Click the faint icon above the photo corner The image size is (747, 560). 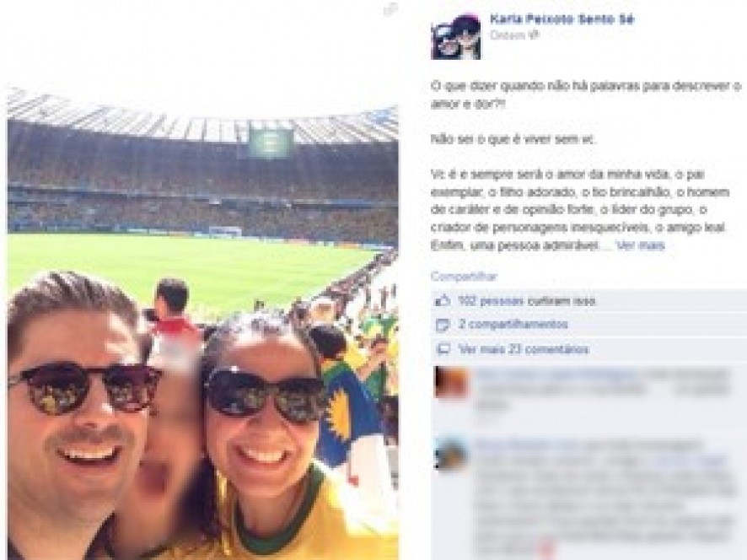390,9
